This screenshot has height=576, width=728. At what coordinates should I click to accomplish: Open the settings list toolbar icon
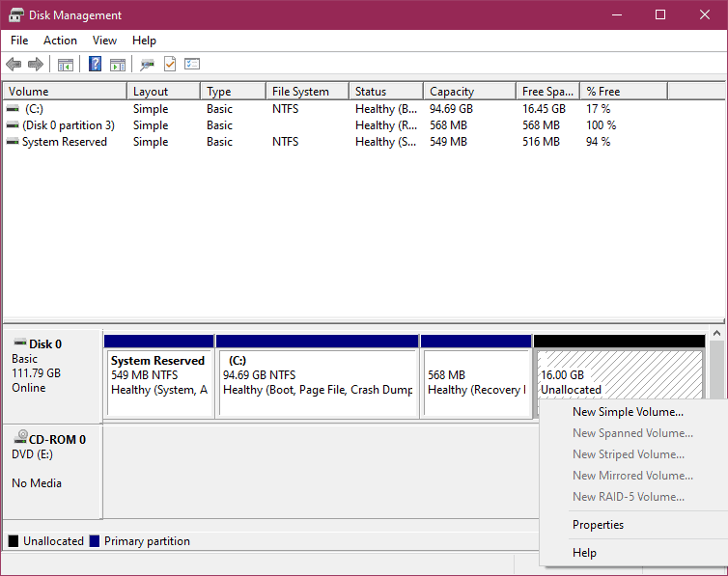pyautogui.click(x=192, y=65)
